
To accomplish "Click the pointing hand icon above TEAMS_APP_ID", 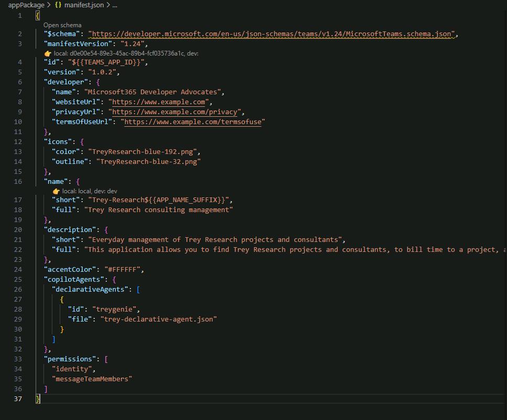I will click(48, 53).
